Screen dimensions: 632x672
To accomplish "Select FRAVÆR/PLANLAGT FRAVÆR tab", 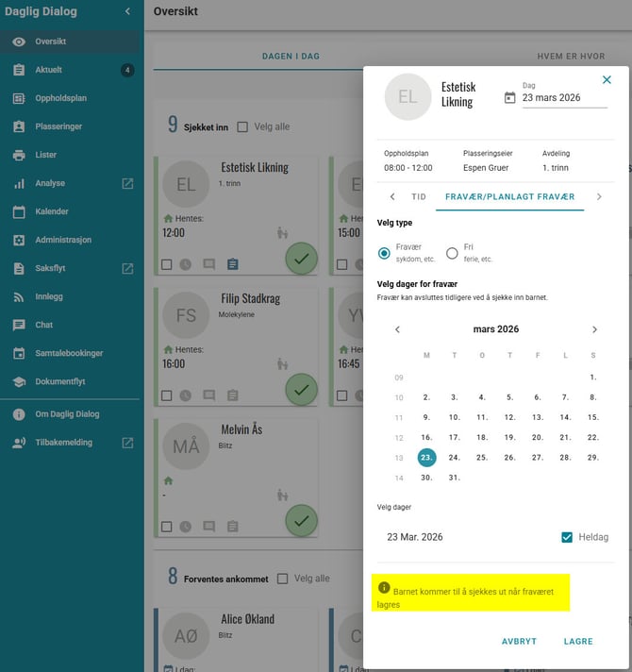I will tap(509, 196).
